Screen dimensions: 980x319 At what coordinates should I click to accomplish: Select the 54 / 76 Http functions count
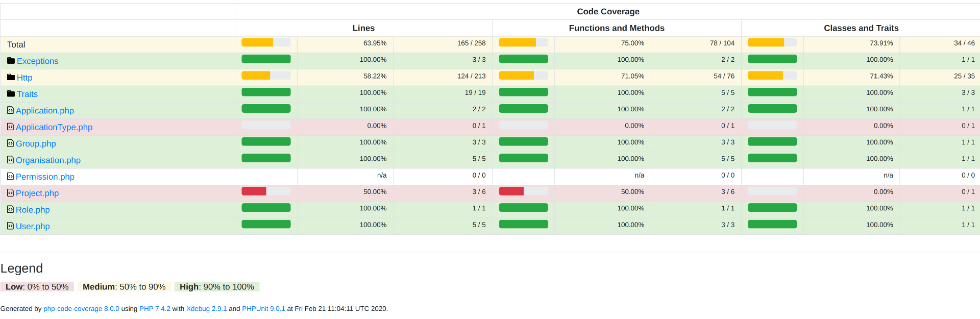[724, 76]
